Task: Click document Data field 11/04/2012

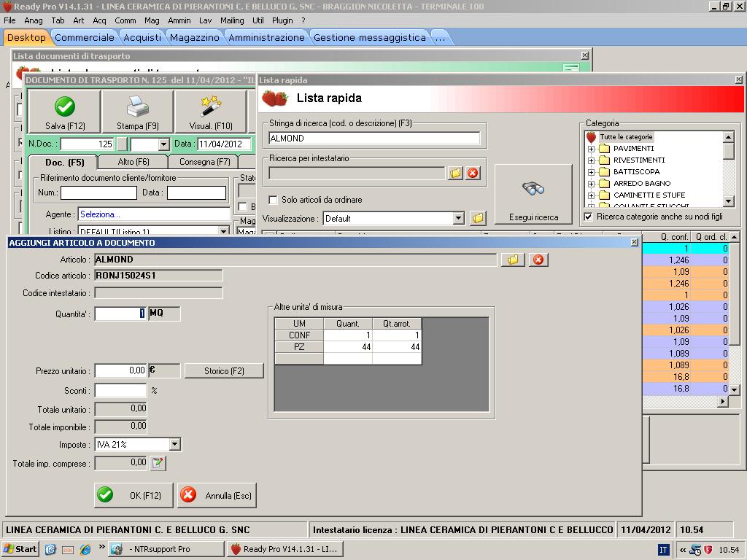Action: tap(224, 144)
